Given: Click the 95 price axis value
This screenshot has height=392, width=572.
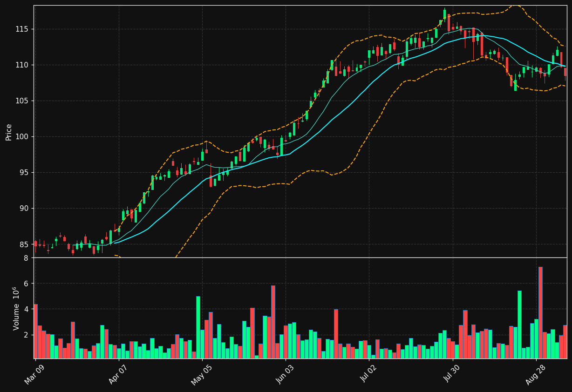Looking at the screenshot, I should [x=25, y=172].
